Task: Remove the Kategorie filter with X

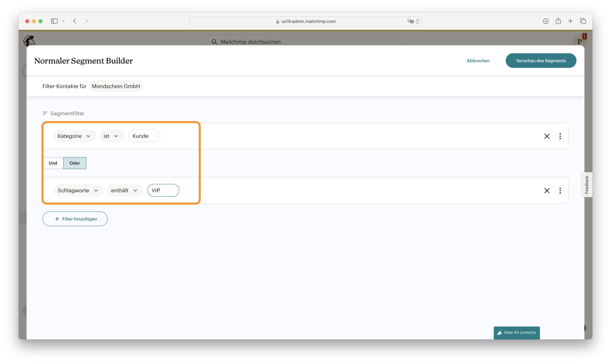Action: click(547, 136)
